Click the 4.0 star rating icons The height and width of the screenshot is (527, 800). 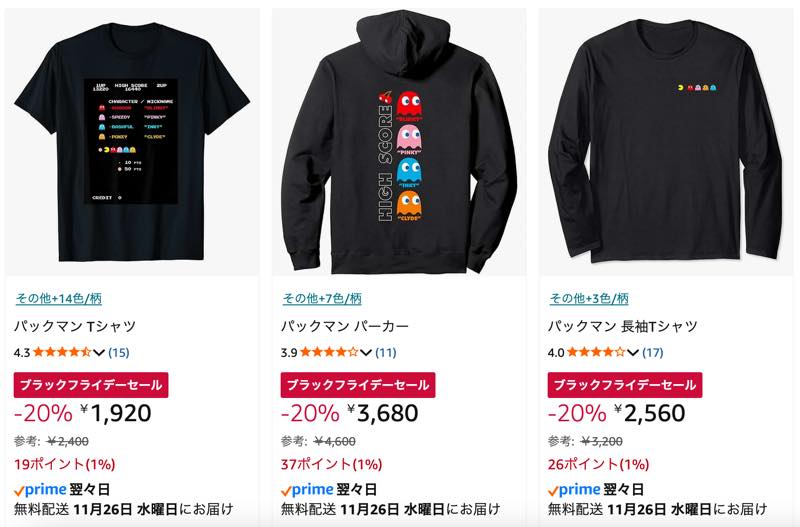point(596,352)
